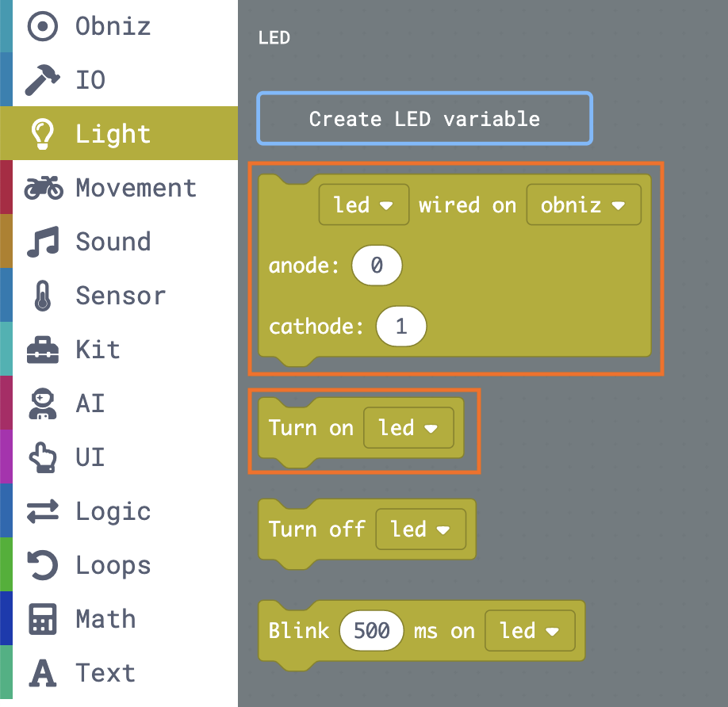Open the Text category
The height and width of the screenshot is (707, 728).
[x=119, y=673]
